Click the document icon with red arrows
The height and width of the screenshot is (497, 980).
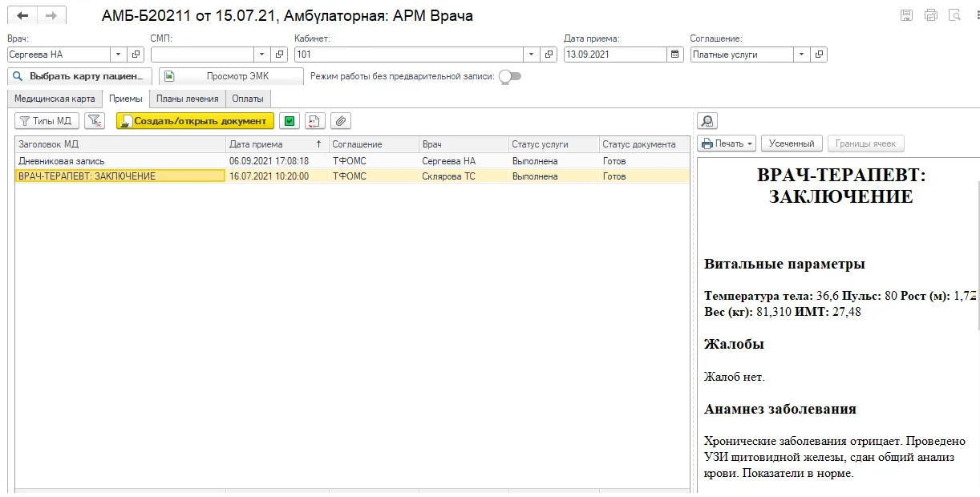tap(315, 121)
